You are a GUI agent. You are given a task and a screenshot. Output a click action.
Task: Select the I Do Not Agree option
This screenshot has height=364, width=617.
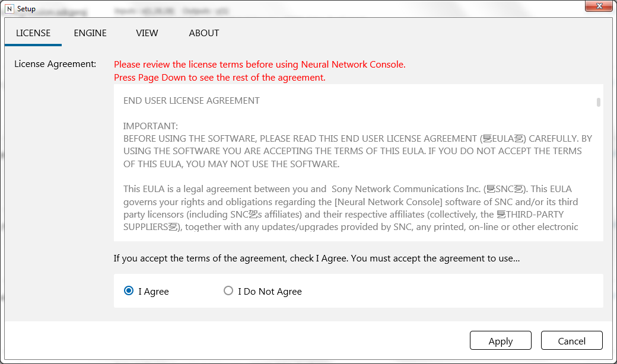click(228, 291)
